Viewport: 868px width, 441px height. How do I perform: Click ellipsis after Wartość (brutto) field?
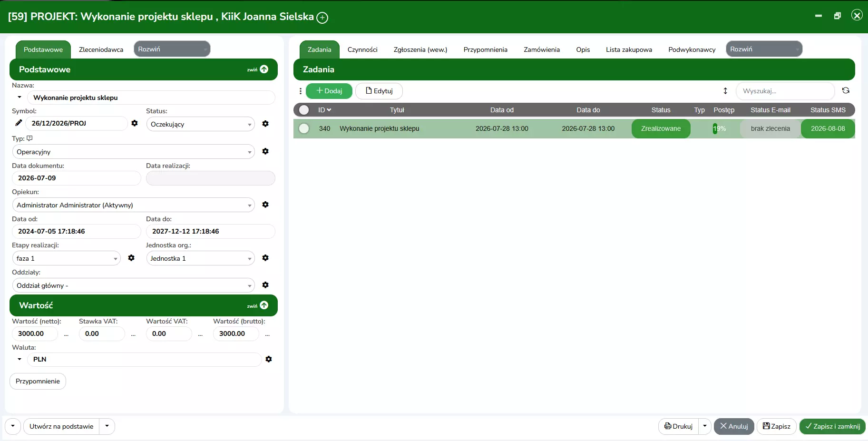tap(267, 334)
